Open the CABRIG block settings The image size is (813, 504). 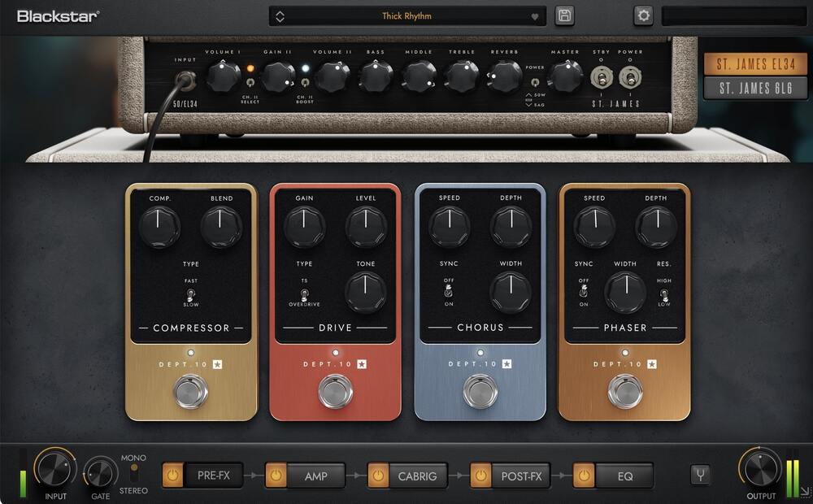pos(418,476)
